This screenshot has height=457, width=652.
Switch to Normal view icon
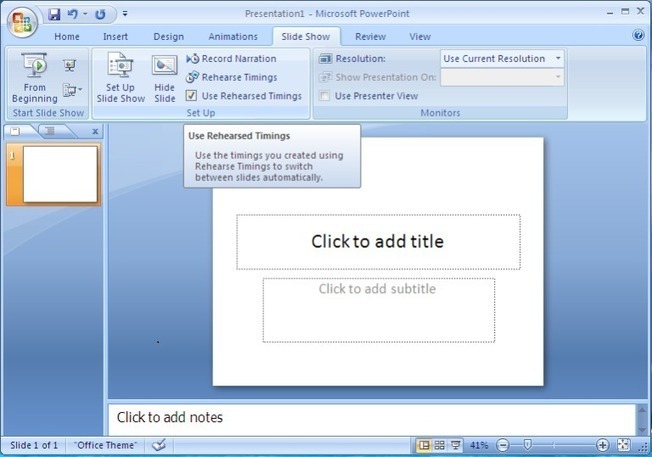click(x=424, y=445)
